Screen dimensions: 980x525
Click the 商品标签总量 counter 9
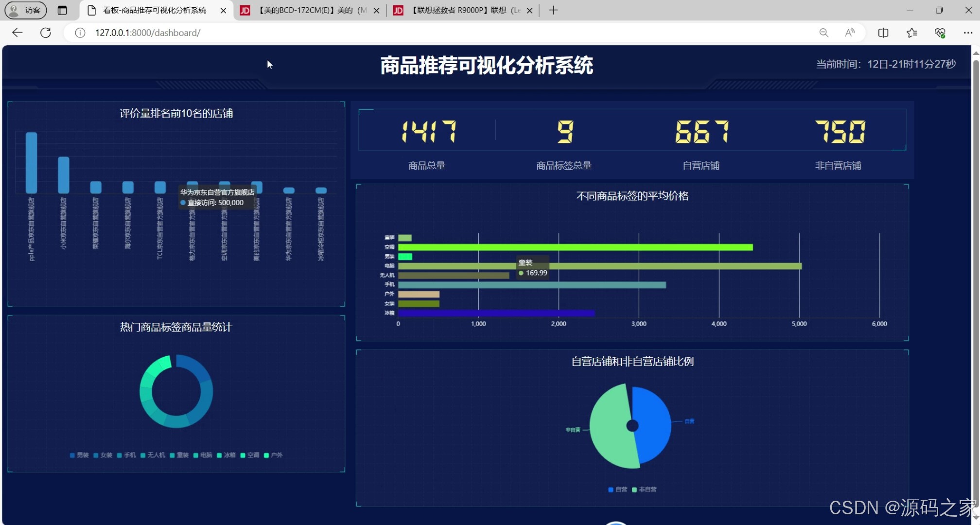pos(565,132)
